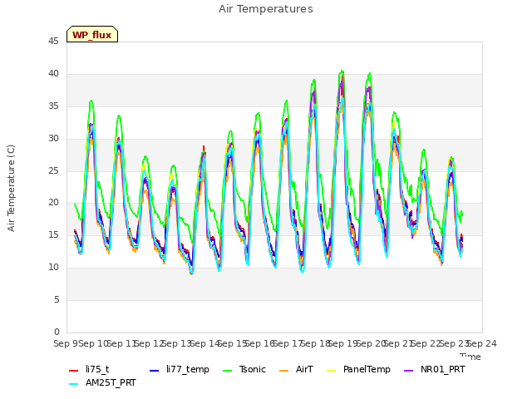This screenshot has width=532, height=399.
Task: Click the 35 y-axis tick label
Action: 53,106
